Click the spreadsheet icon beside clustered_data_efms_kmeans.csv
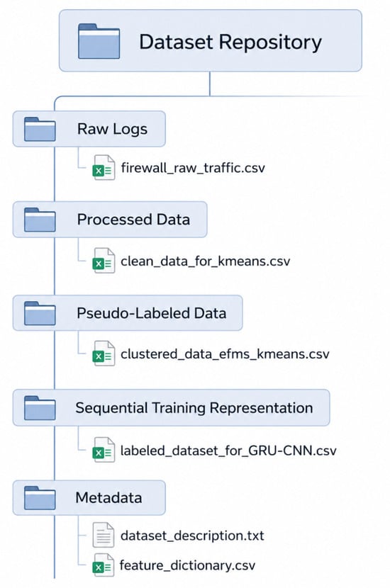The width and height of the screenshot is (390, 588). (x=104, y=354)
